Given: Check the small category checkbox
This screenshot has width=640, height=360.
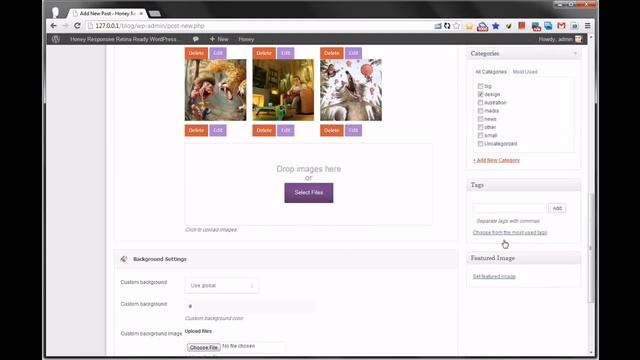Looking at the screenshot, I should [x=480, y=136].
